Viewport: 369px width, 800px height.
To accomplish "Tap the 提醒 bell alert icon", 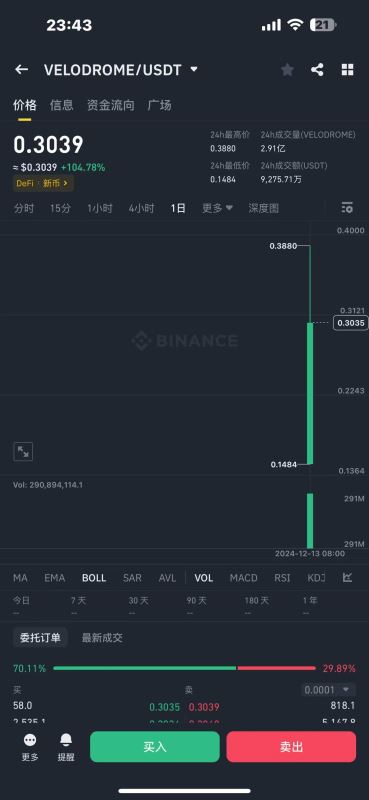I will pyautogui.click(x=66, y=747).
